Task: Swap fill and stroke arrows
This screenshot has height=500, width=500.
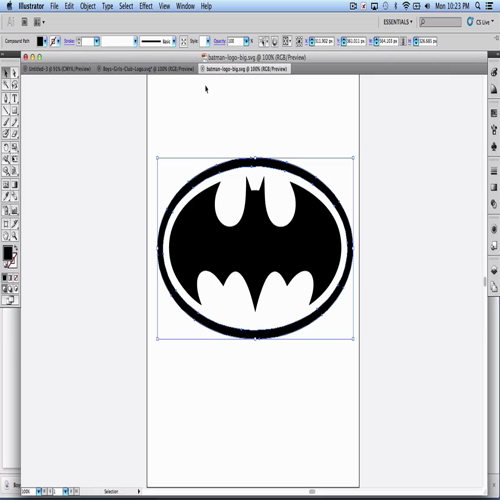Action: (x=16, y=248)
